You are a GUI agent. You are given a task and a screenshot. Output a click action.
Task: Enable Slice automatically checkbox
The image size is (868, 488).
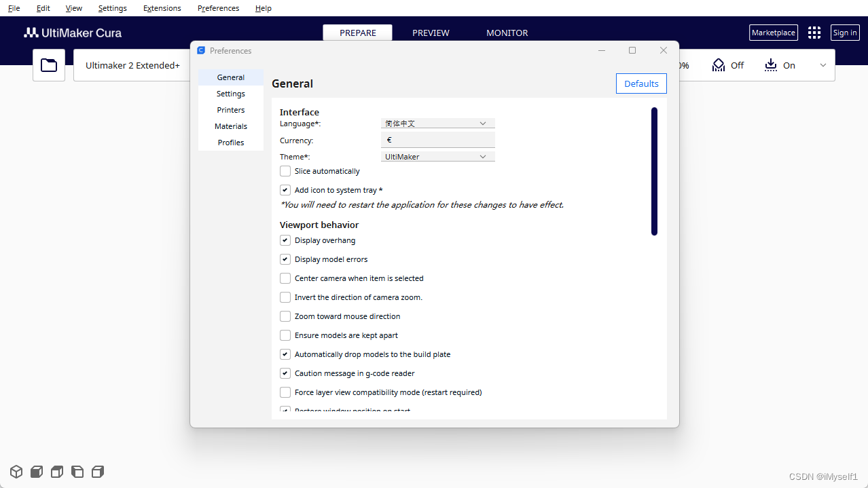285,171
